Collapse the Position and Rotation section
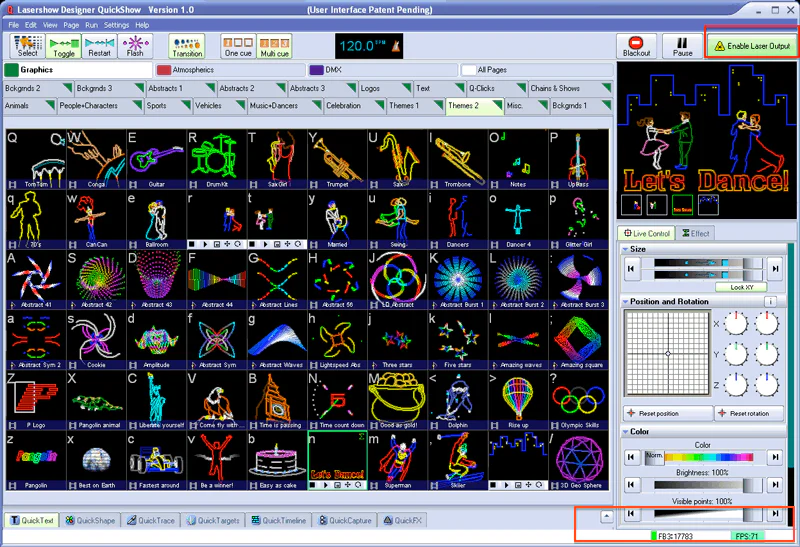This screenshot has height=547, width=800. pos(626,301)
